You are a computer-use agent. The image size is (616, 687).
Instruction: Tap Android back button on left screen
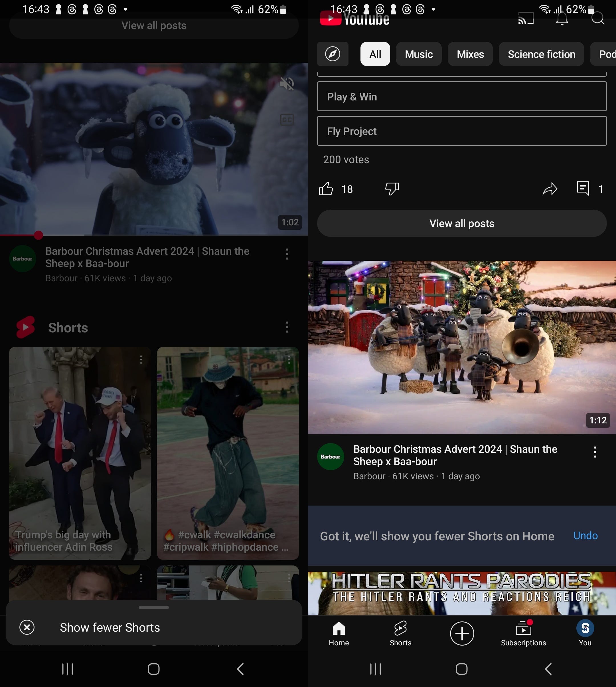pos(240,669)
